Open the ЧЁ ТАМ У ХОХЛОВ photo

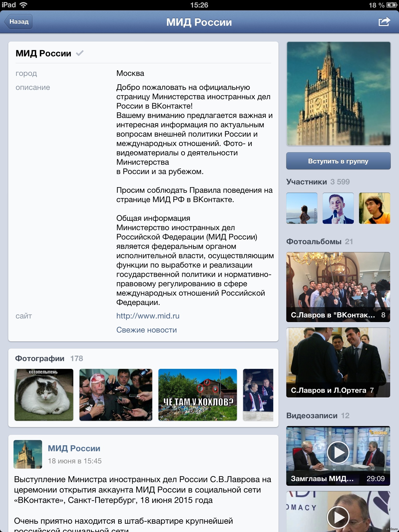click(197, 395)
